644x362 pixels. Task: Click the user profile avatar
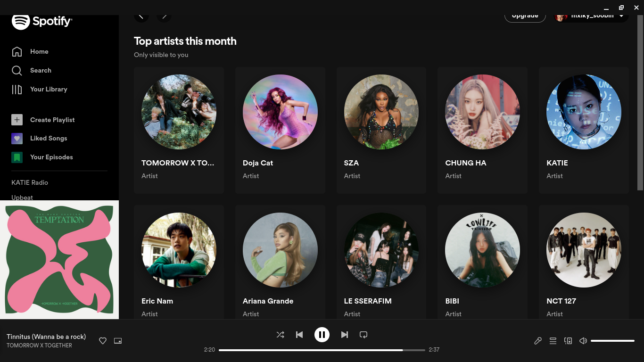(x=561, y=17)
